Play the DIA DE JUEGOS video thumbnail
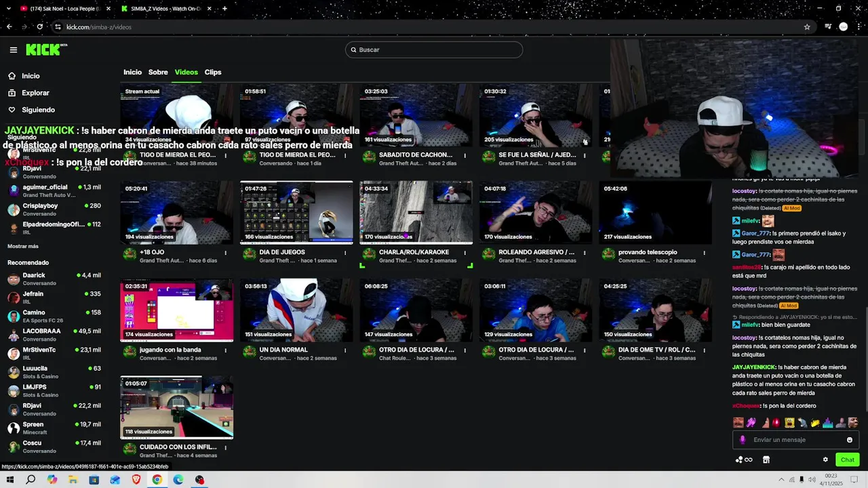The width and height of the screenshot is (868, 488). pos(296,213)
